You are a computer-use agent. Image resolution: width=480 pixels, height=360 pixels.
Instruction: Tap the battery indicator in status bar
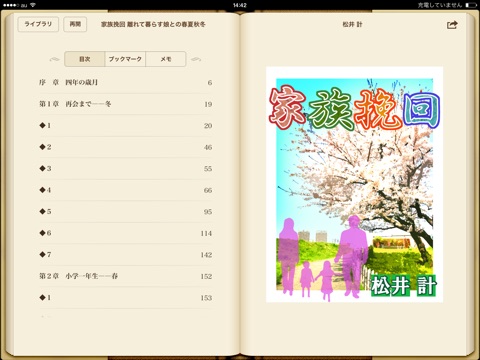pyautogui.click(x=471, y=5)
